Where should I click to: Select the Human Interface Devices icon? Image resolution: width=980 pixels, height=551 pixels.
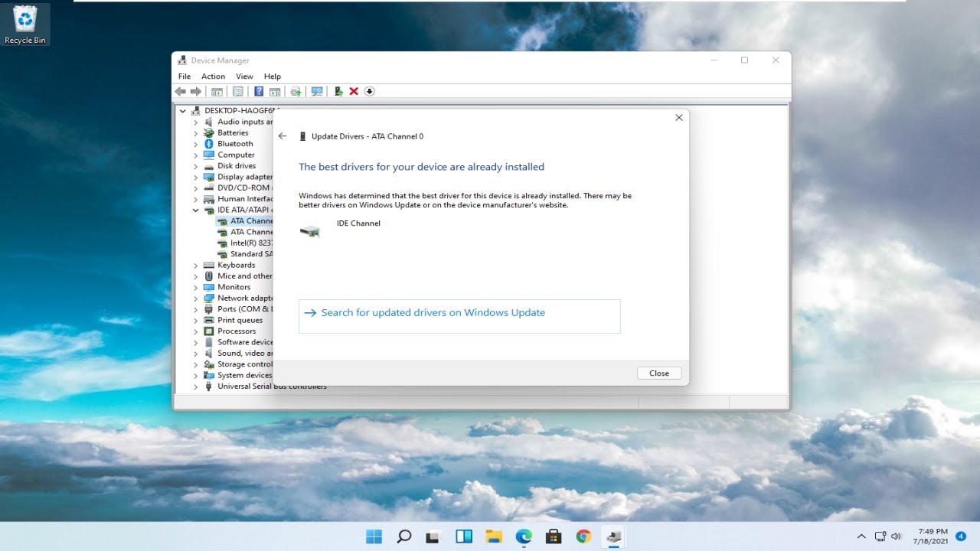208,199
